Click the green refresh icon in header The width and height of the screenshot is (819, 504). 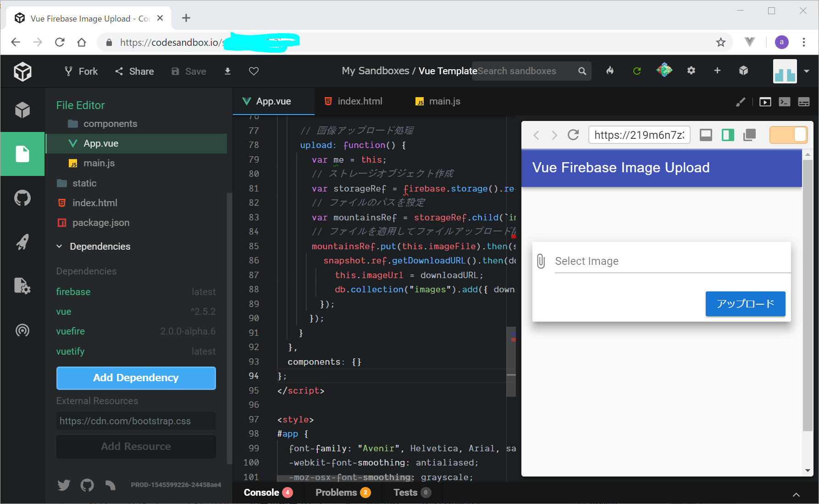pos(636,71)
